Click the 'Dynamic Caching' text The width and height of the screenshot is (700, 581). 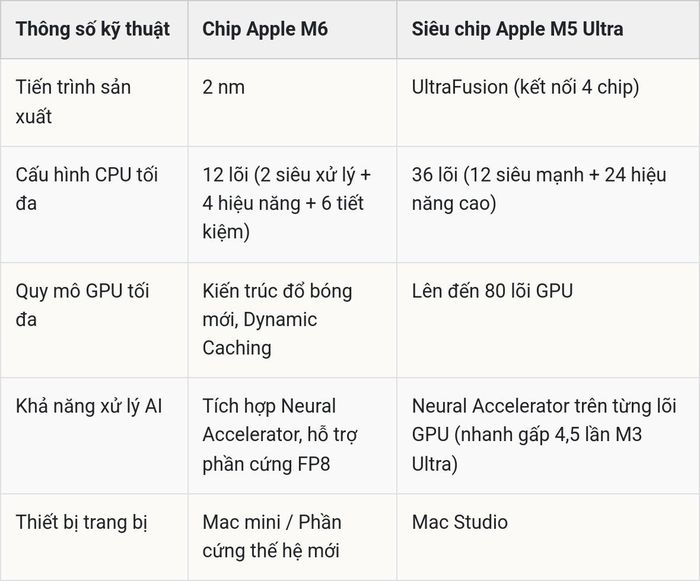tap(260, 334)
